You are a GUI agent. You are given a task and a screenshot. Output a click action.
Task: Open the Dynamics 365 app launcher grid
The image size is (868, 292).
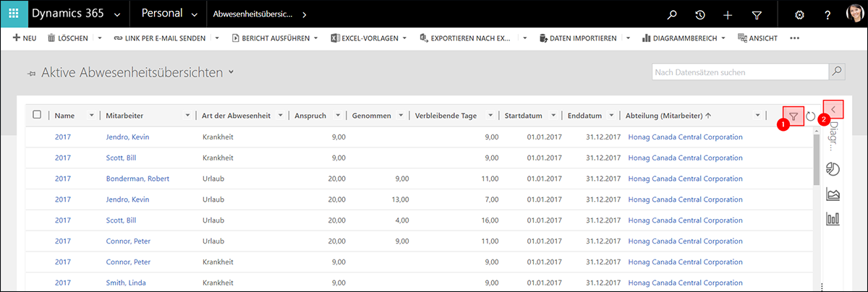point(14,14)
